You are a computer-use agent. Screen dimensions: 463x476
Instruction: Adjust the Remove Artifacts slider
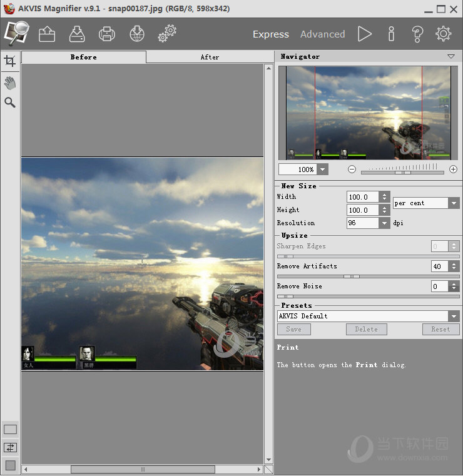(x=369, y=276)
